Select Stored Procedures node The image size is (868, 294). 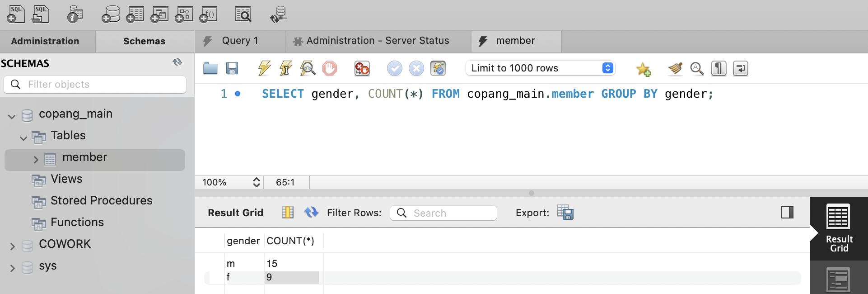click(101, 201)
